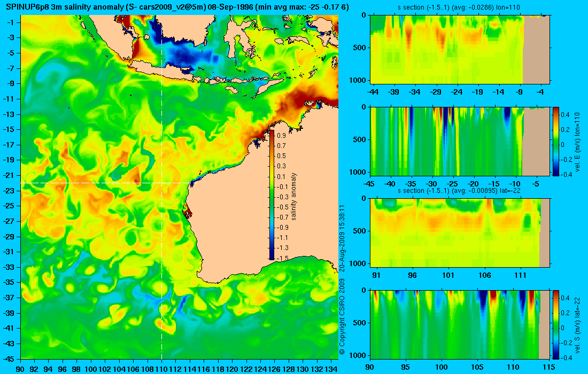Click the -5 label under vel. E panel
This screenshot has width=588, height=374.
(536, 184)
